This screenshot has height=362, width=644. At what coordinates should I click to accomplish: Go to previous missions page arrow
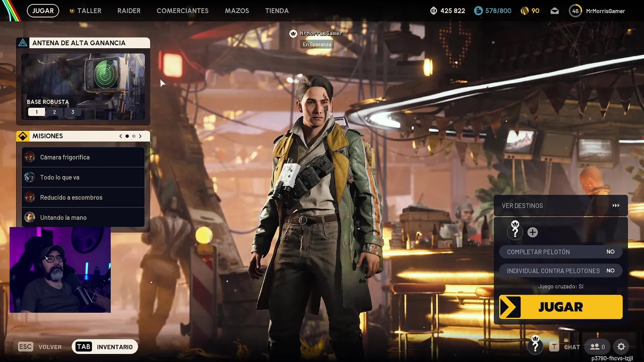pos(121,136)
